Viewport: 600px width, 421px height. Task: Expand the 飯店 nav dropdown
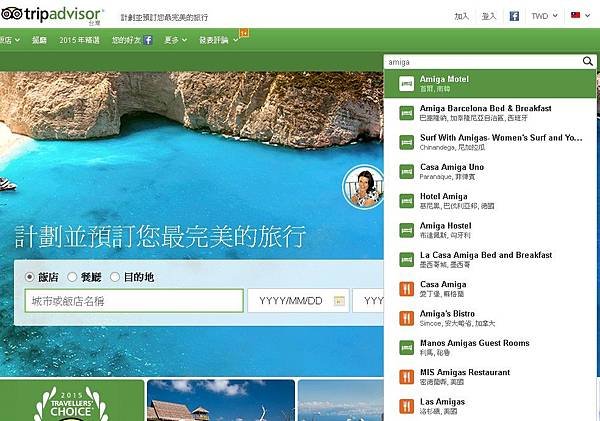[x=10, y=40]
